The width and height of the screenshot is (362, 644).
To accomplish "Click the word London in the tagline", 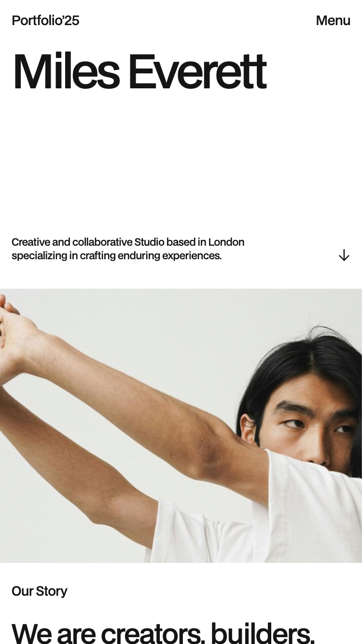I will click(226, 242).
